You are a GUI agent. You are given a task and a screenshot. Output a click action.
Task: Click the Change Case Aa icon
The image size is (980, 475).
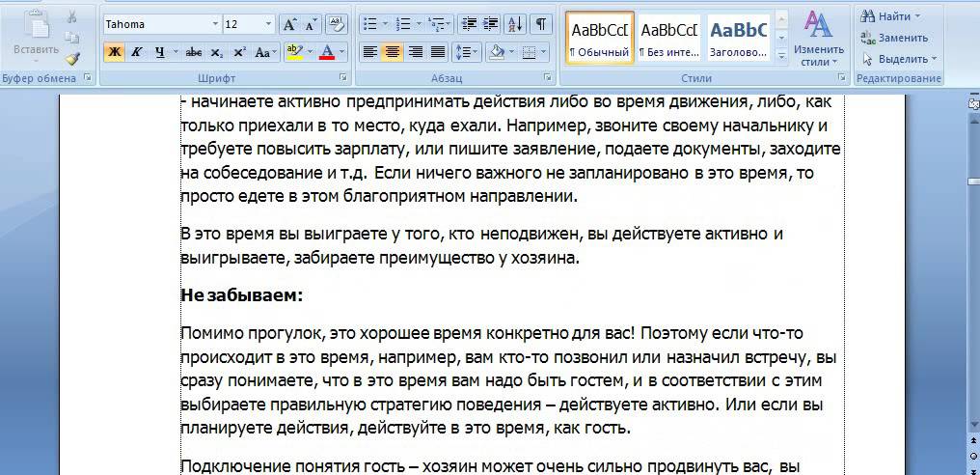click(266, 52)
